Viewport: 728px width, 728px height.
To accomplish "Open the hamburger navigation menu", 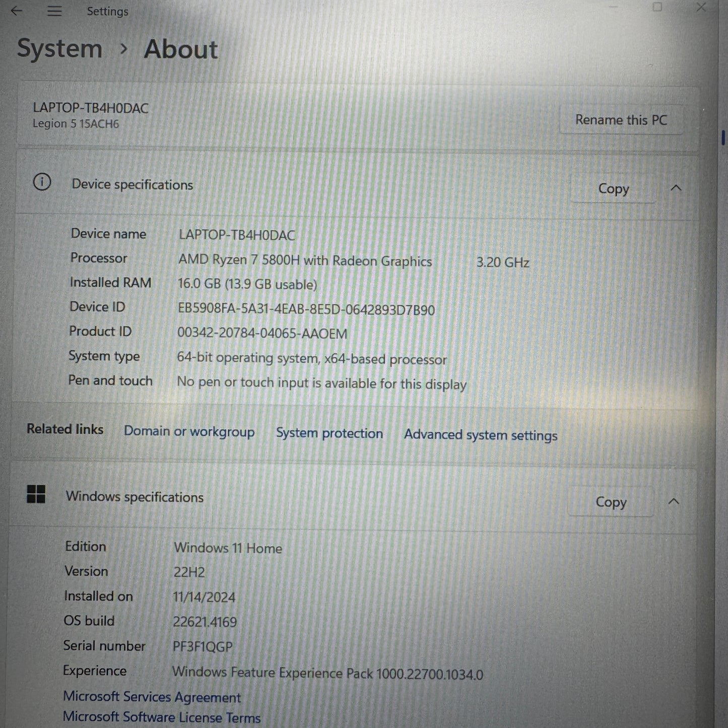I will point(54,11).
